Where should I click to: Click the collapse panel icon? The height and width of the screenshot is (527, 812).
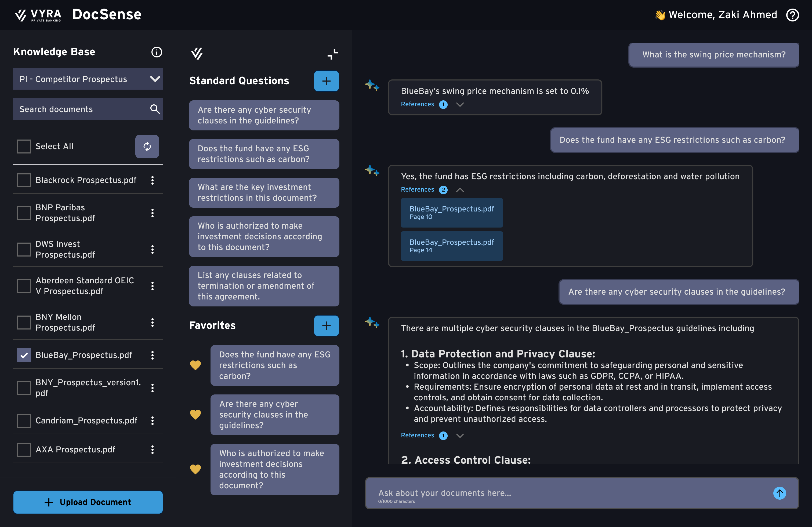tap(333, 54)
